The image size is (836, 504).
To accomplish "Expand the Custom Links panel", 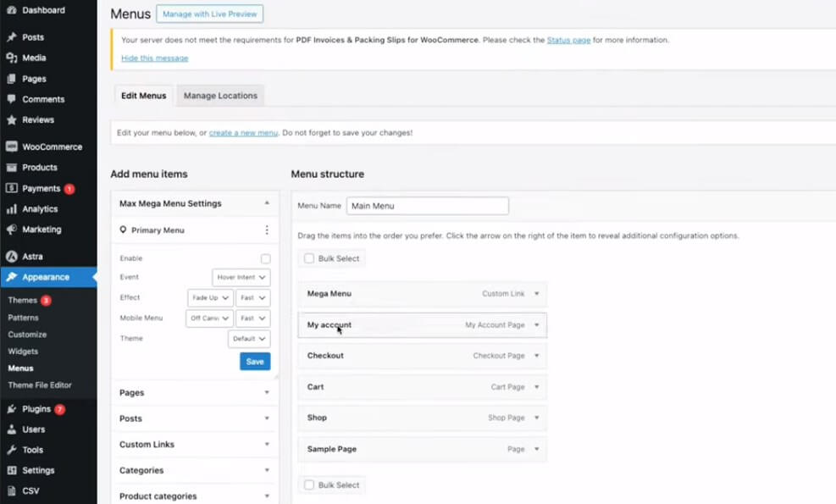I will [195, 444].
